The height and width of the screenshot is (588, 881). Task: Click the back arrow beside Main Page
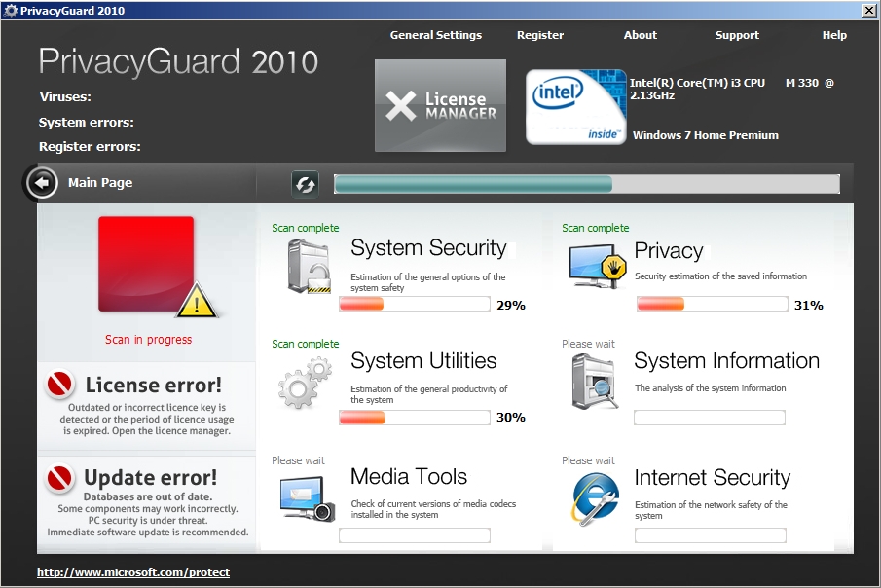pyautogui.click(x=42, y=183)
